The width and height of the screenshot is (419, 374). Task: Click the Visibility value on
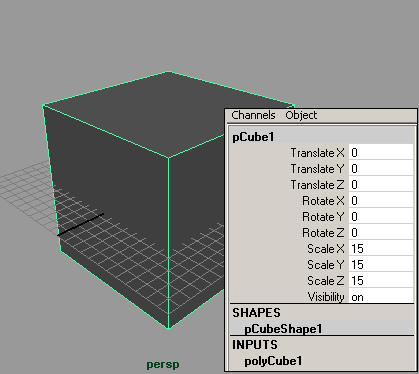click(x=381, y=296)
